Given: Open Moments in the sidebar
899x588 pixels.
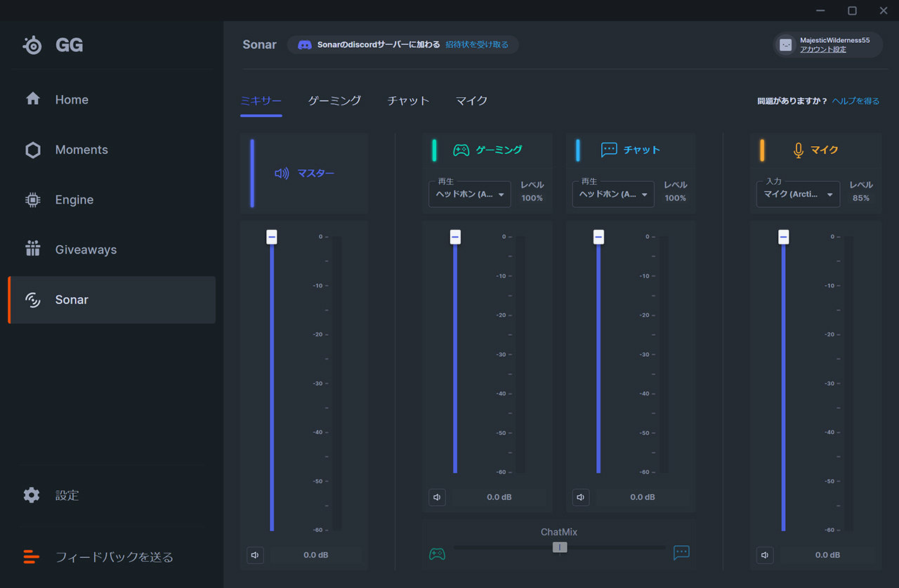Looking at the screenshot, I should pos(81,150).
